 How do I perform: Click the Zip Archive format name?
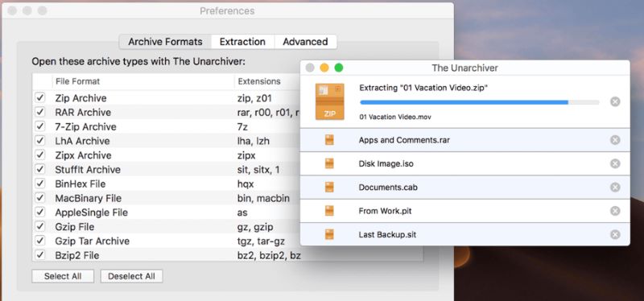click(x=80, y=98)
